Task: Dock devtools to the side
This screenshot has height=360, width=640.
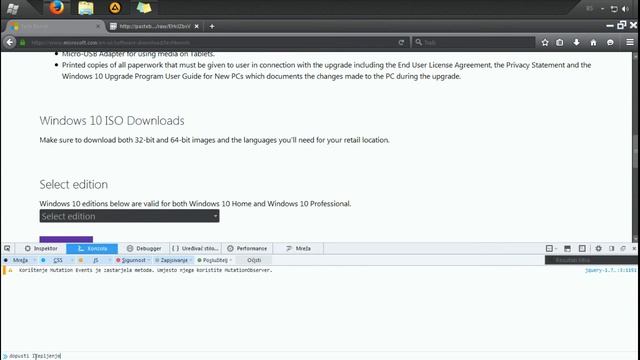Action: coord(611,248)
